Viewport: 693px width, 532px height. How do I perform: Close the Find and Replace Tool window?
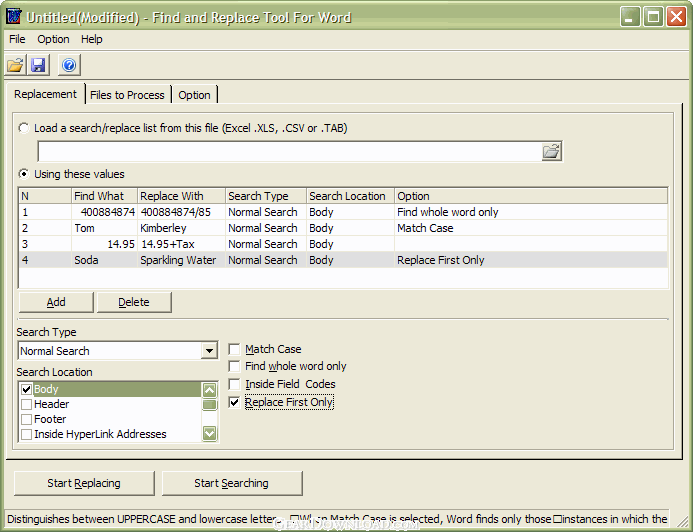[x=677, y=17]
